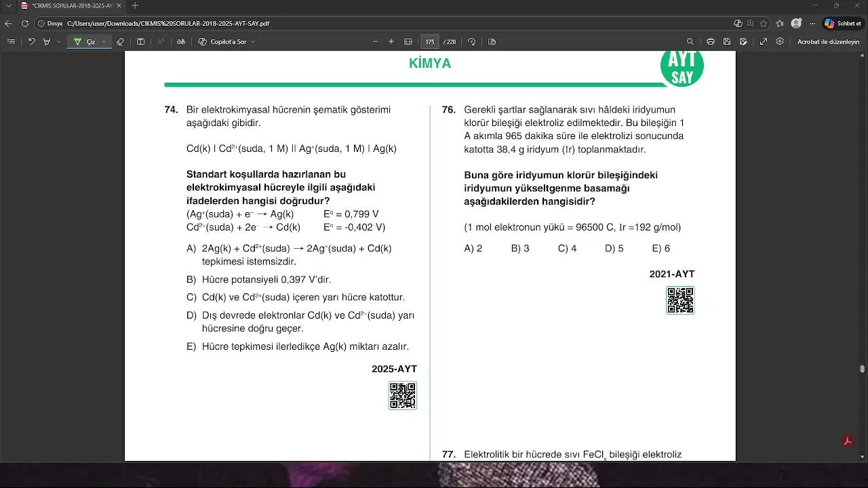Open find in PDF search

690,41
